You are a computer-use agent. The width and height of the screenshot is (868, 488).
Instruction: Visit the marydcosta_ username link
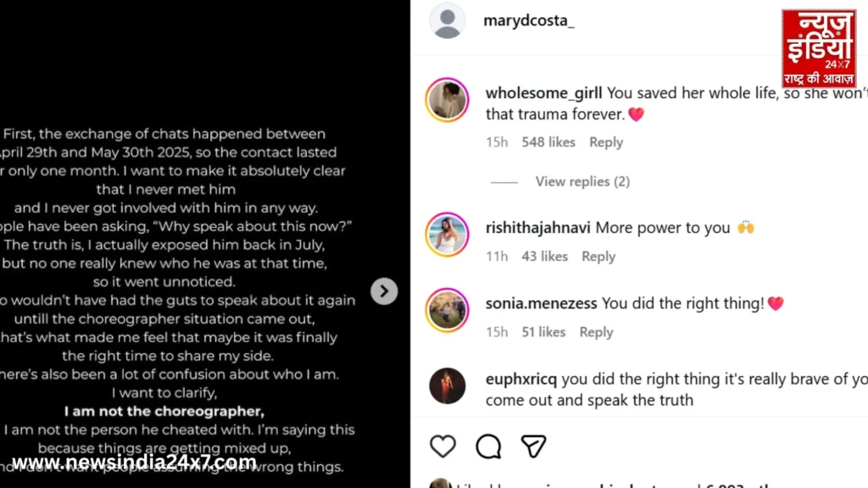(x=528, y=21)
